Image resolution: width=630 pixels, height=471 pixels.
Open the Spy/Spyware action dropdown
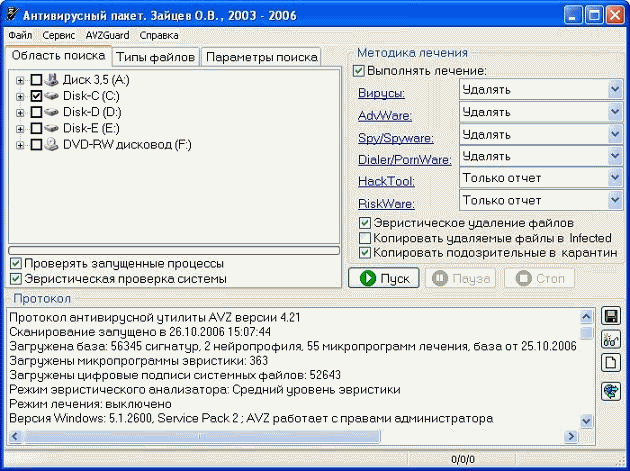[615, 133]
